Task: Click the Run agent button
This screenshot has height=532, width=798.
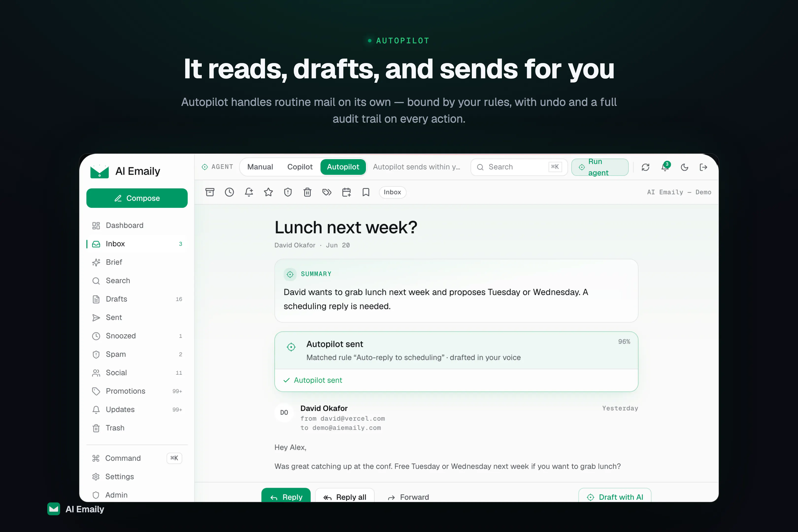Action: point(599,167)
